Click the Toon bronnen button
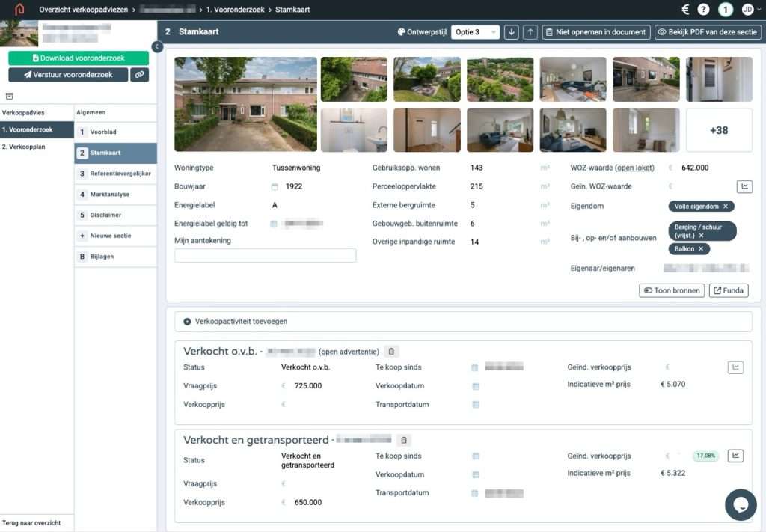Screen dimensions: 766x532 [672, 290]
